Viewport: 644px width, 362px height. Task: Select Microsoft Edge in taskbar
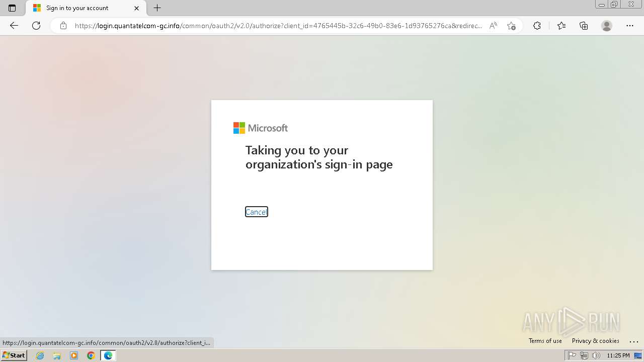click(108, 355)
